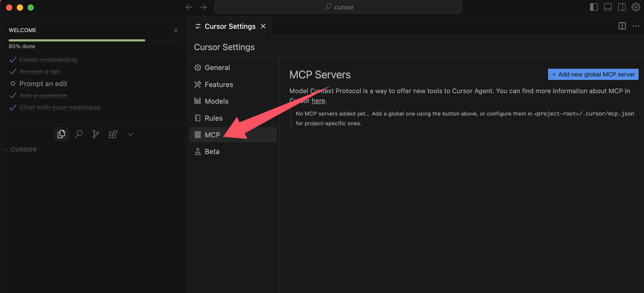Toggle the primary sidebar visibility icon
This screenshot has width=644, height=293.
(x=594, y=7)
